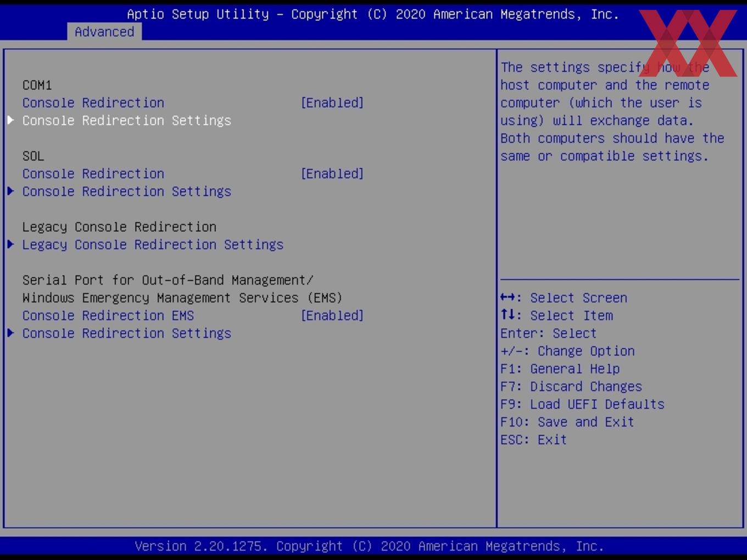Click Windows Emergency Management Services (EMS) text

182,298
